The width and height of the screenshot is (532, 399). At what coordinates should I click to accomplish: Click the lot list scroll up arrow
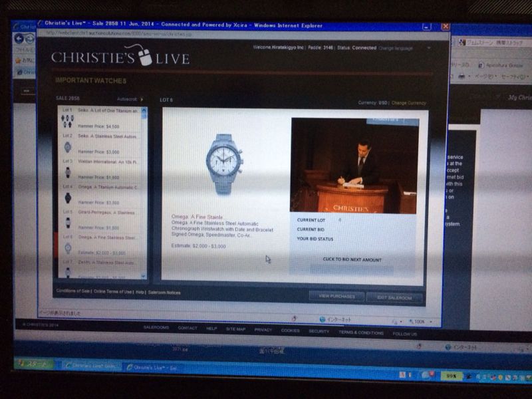coord(144,110)
